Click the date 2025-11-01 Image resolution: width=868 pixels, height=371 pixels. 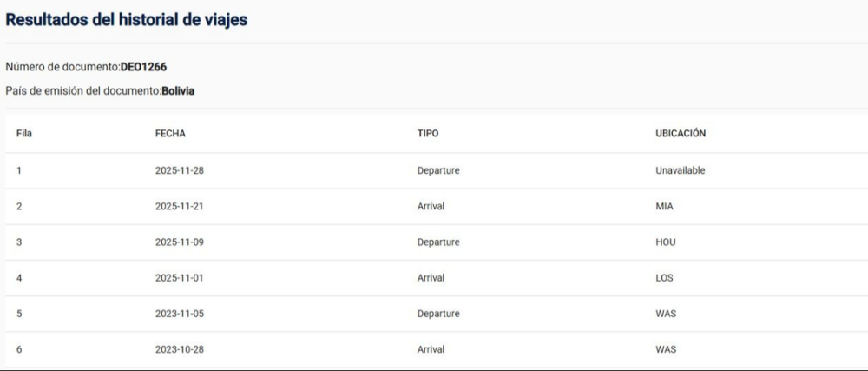[179, 278]
